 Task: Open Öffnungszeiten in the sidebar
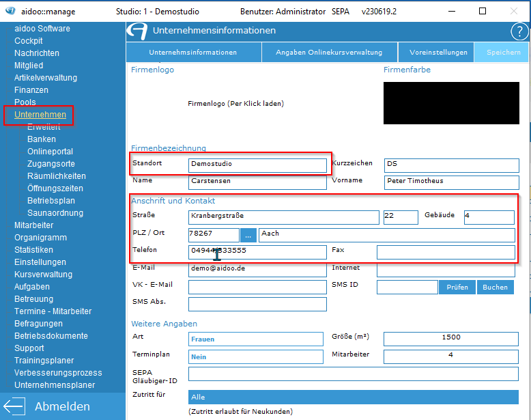(55, 188)
